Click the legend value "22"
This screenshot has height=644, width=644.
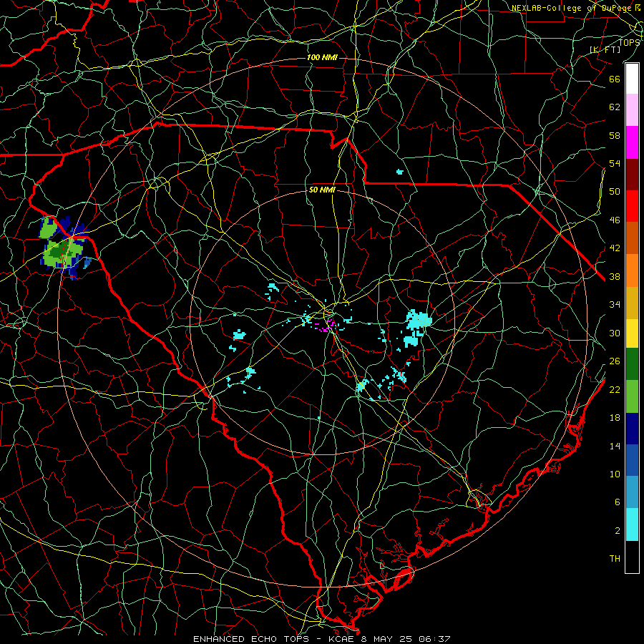click(615, 389)
